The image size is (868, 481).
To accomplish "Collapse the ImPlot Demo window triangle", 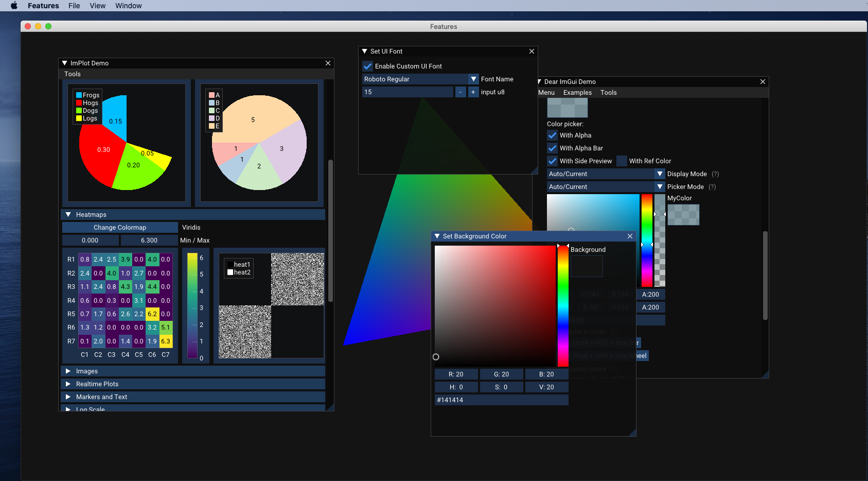I will point(65,63).
